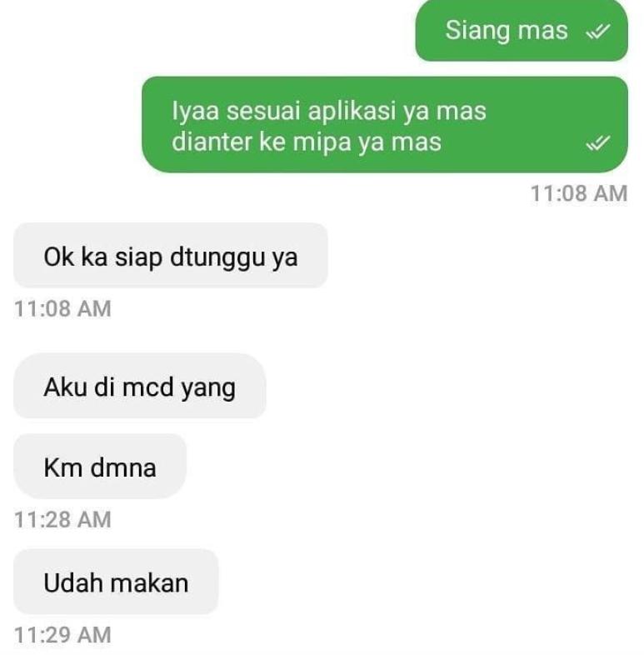Click the word 'mcd' in the gray bubble

click(x=148, y=387)
